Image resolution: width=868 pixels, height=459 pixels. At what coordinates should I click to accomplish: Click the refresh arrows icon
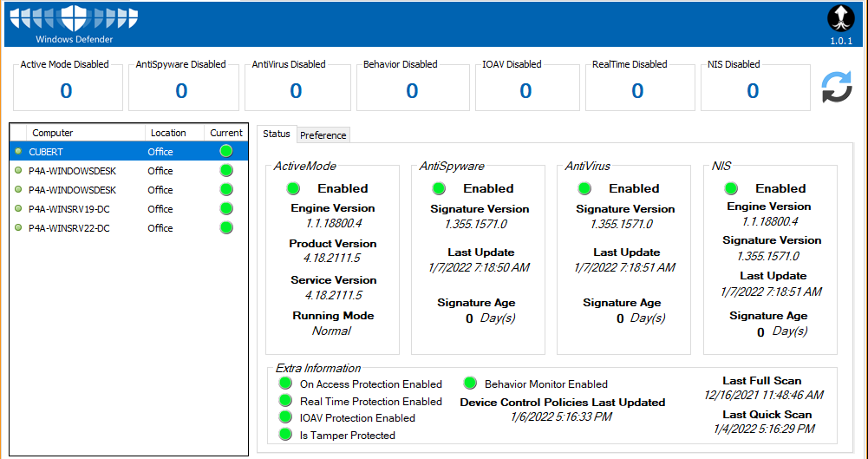tap(837, 88)
